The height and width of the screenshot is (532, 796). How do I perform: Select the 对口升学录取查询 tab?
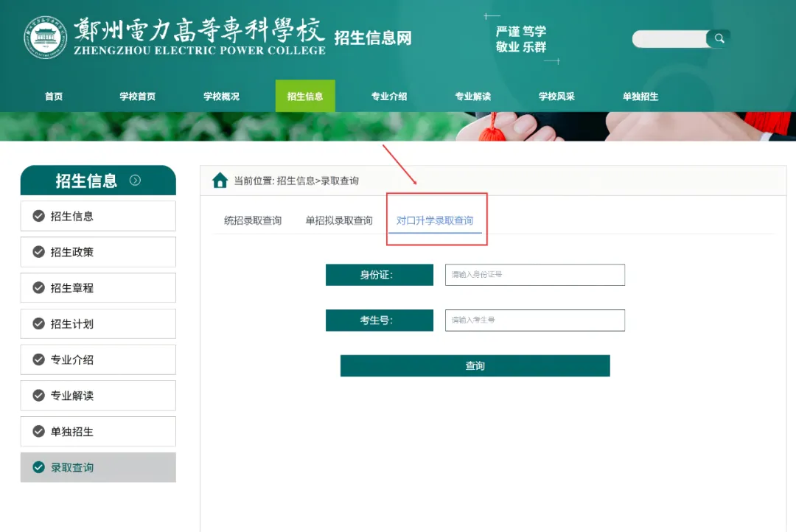(x=435, y=220)
